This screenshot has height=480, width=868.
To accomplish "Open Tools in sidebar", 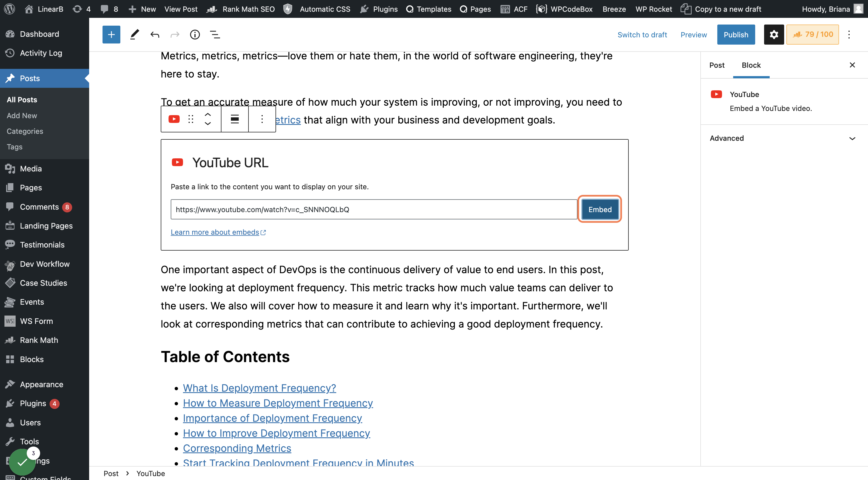I will coord(45,442).
